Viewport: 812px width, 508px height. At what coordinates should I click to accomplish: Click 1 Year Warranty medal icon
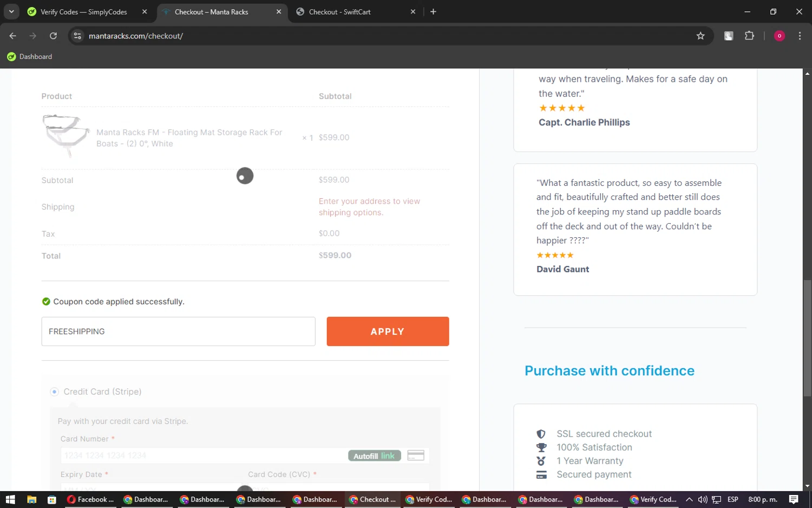point(541,461)
